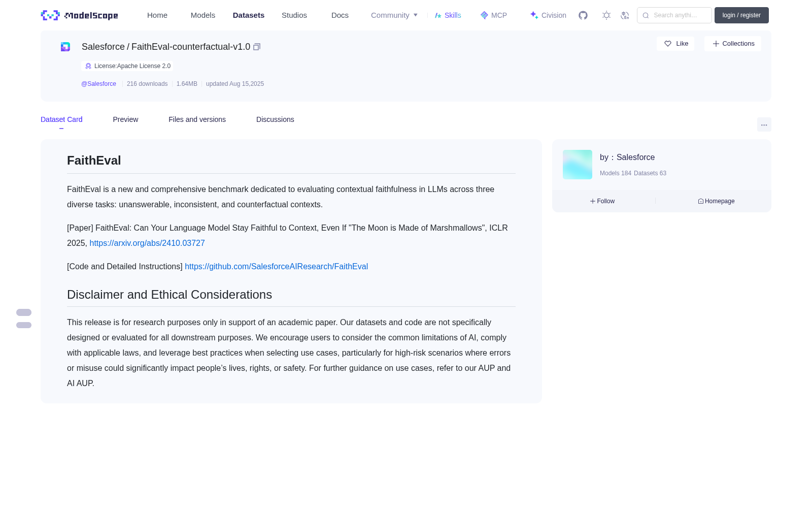Click 'Models 184' count text
Screen dimensions: 812x508
pyautogui.click(x=616, y=173)
